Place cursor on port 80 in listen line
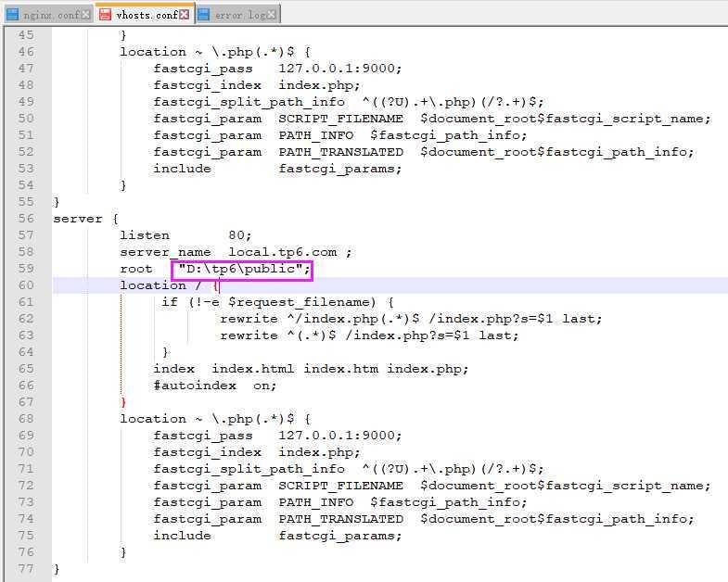This screenshot has width=728, height=582. click(x=236, y=235)
